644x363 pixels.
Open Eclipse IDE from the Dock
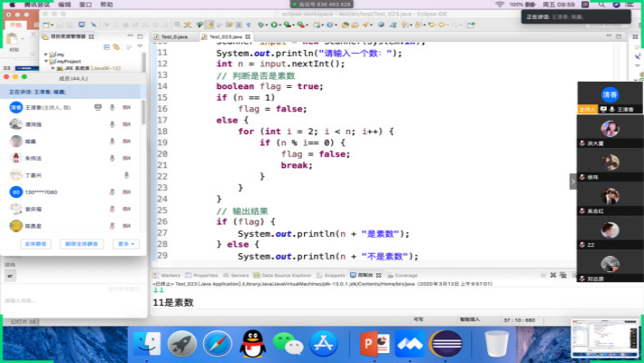click(444, 345)
